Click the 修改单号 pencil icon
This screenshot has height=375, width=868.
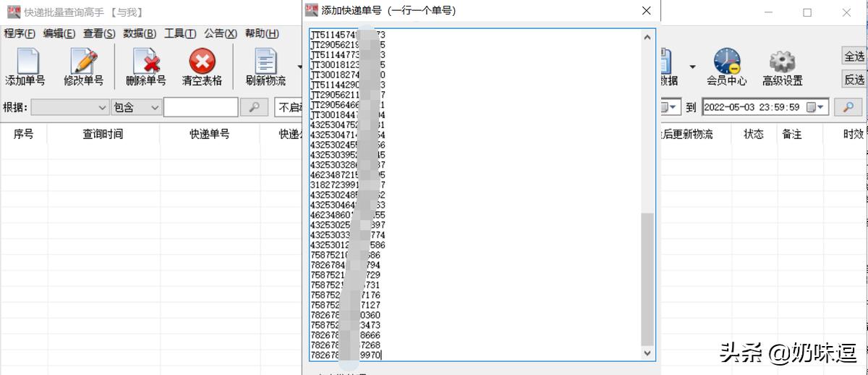point(84,62)
